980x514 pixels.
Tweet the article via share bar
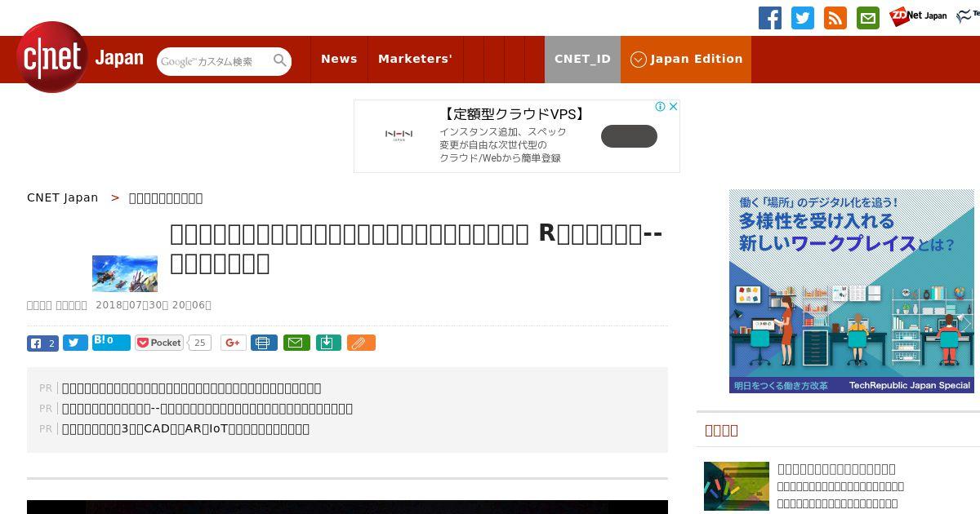click(75, 343)
